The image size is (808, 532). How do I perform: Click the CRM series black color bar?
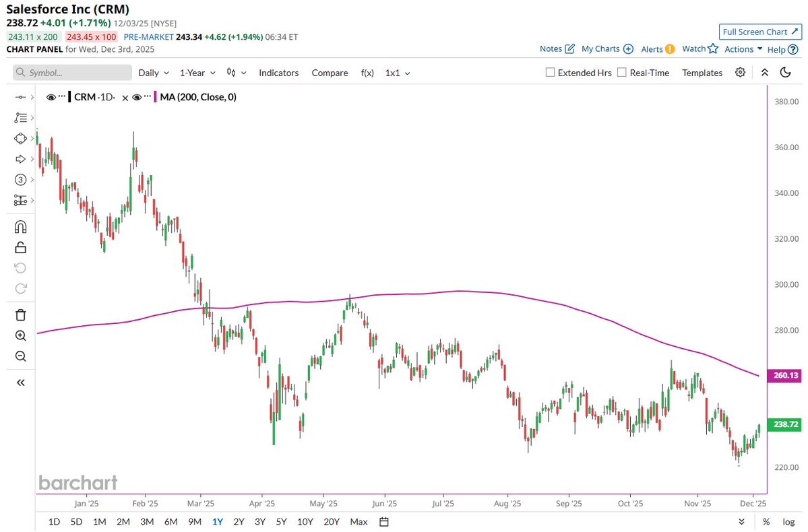pyautogui.click(x=69, y=97)
